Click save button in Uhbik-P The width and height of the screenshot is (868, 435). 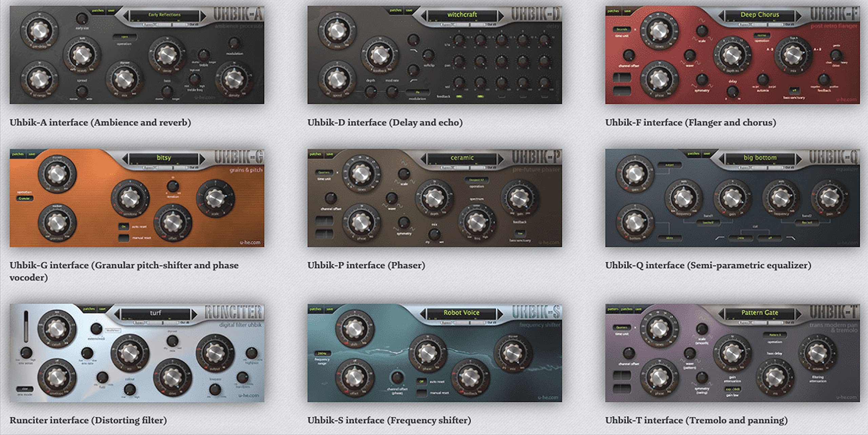pos(329,154)
